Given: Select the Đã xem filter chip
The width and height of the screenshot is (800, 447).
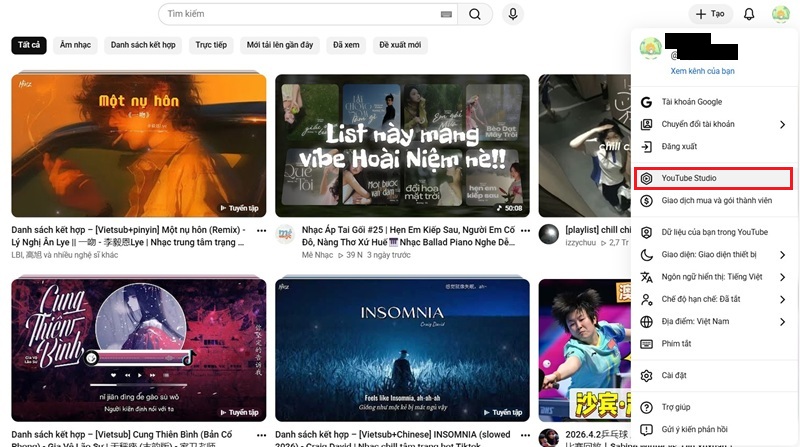Looking at the screenshot, I should [x=346, y=45].
